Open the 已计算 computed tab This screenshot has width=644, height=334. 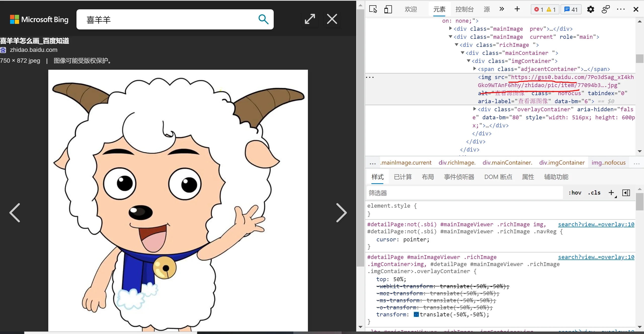point(403,177)
